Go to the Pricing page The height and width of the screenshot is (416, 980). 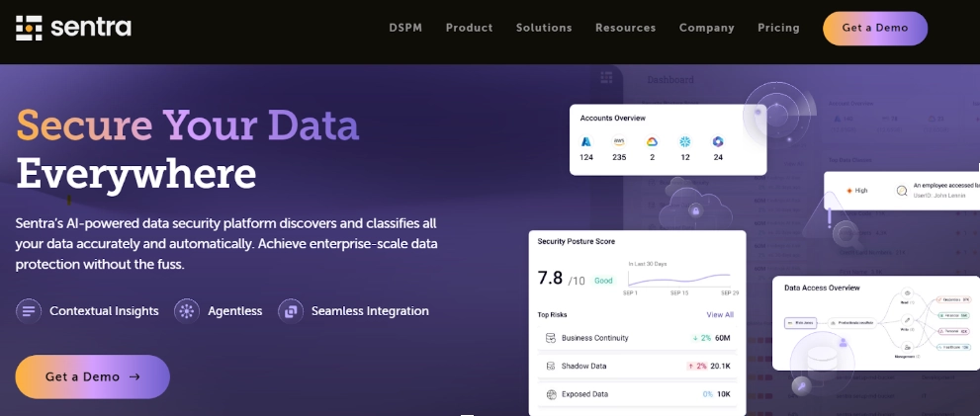(778, 28)
